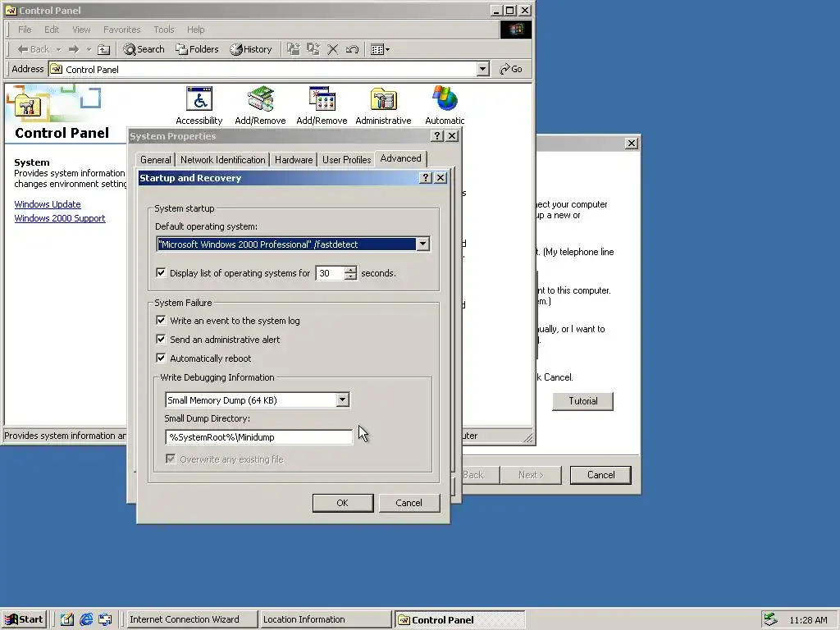The image size is (840, 630).
Task: Click the Go button by address bar
Action: tap(510, 69)
